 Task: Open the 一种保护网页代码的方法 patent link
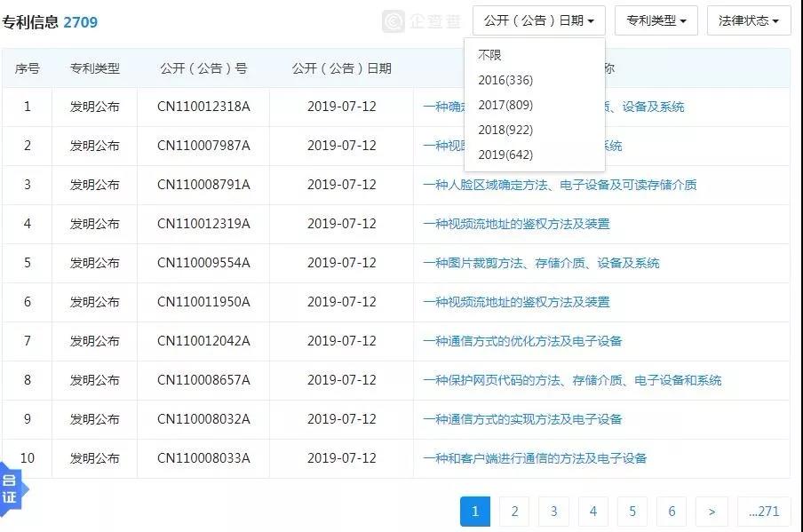(x=573, y=380)
